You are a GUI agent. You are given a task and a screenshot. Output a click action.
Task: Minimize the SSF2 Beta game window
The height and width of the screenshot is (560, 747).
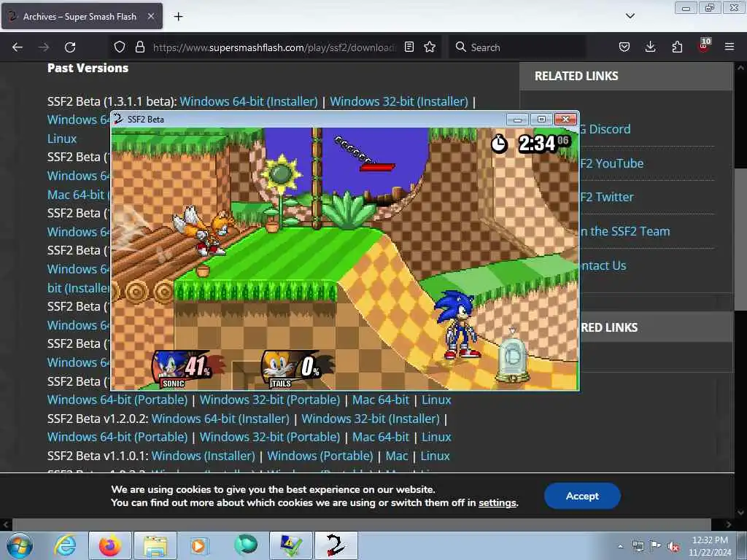[517, 119]
